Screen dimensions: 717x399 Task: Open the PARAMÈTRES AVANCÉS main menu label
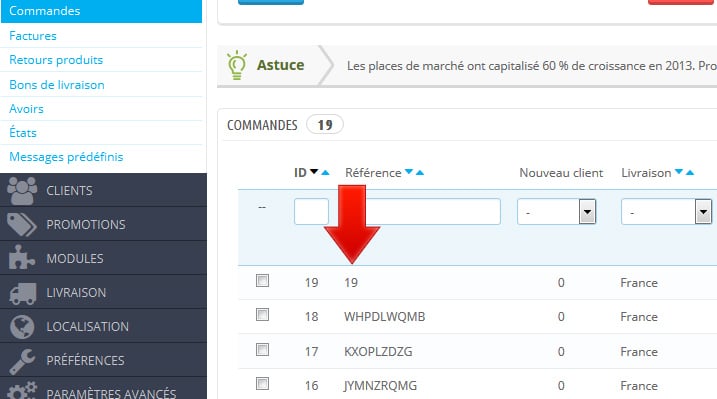click(111, 394)
